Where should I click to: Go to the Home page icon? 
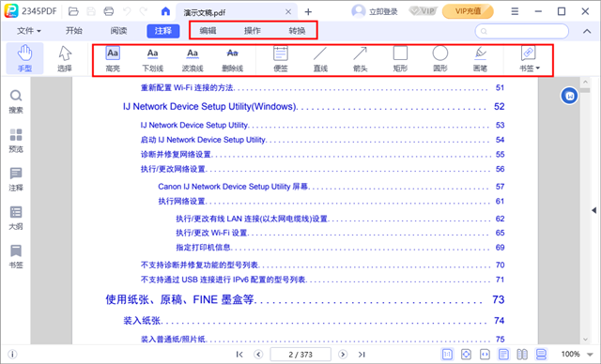pyautogui.click(x=165, y=11)
